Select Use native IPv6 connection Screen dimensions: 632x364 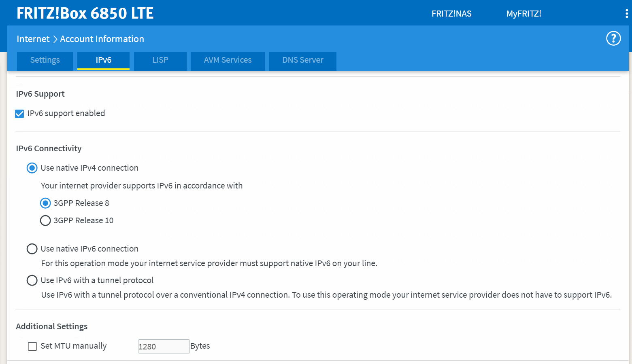pyautogui.click(x=32, y=249)
